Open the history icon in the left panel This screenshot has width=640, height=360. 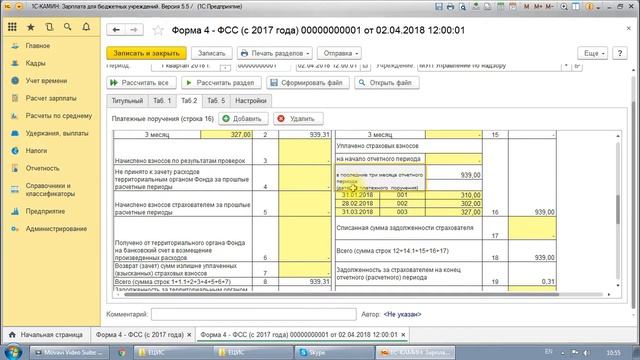(49, 27)
